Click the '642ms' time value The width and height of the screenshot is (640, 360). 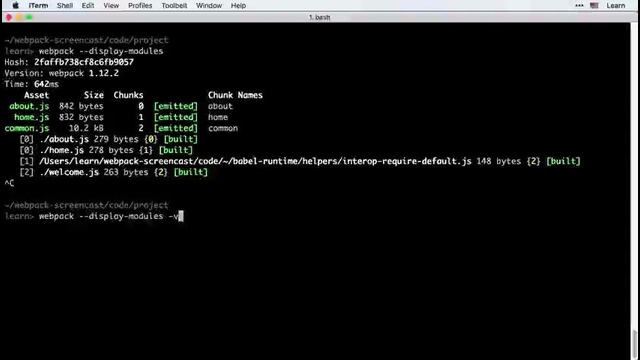click(x=46, y=84)
